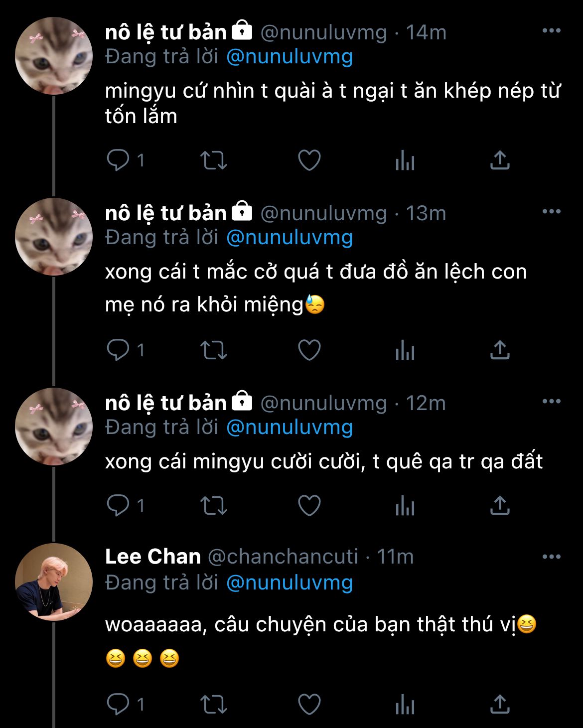
Task: Share Lee Chan's reply tweet
Action: 499,704
